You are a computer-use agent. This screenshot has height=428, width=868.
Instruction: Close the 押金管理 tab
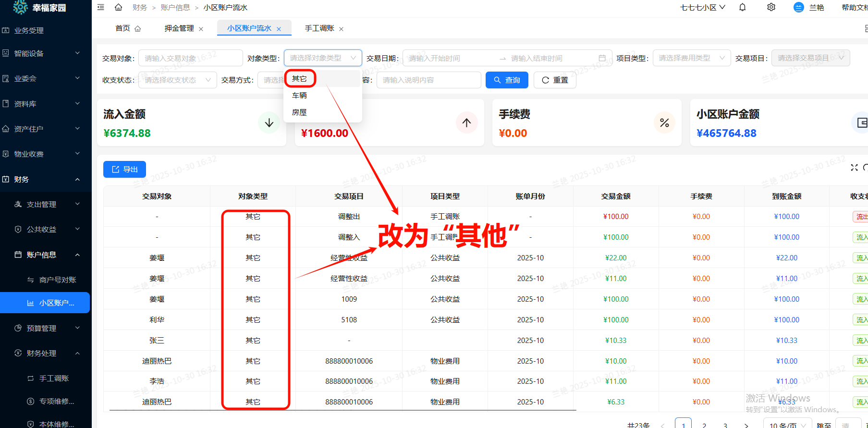coord(201,29)
